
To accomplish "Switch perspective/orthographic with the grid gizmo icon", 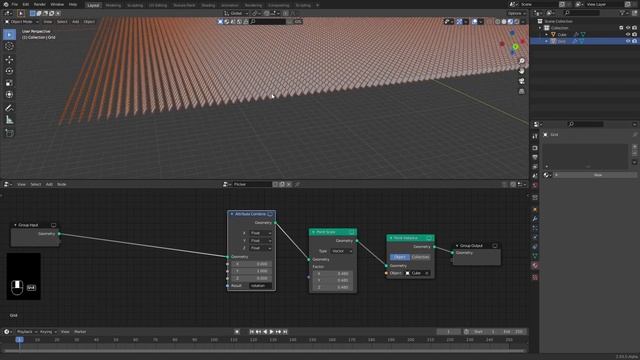I will [522, 91].
